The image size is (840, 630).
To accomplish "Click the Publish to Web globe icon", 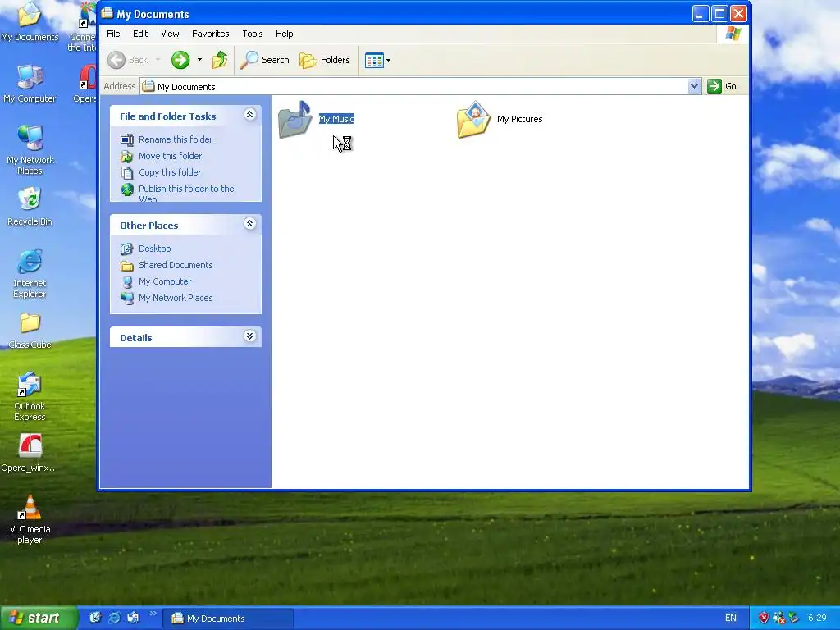I will point(127,189).
